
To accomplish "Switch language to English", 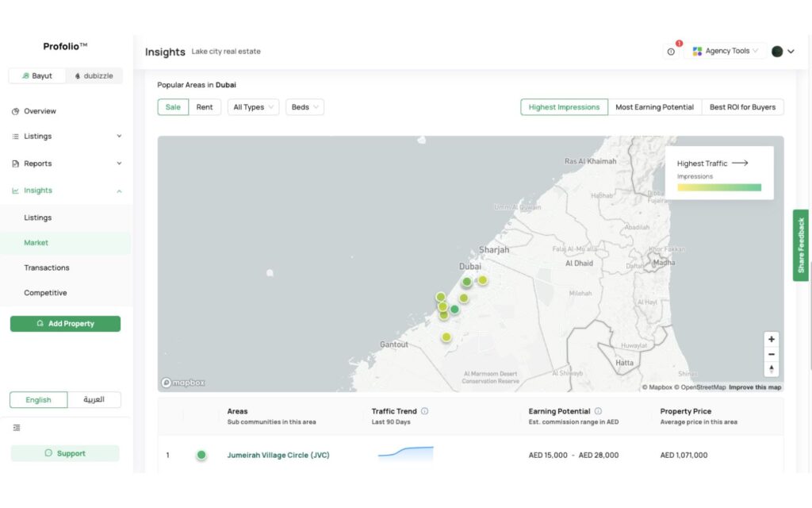I will pos(38,400).
